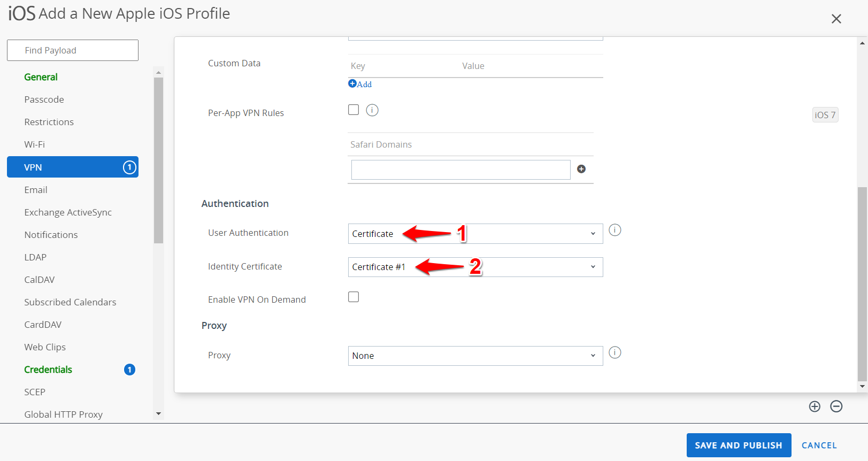Click Add link under Custom Data
Viewport: 868px width, 461px height.
tap(360, 84)
